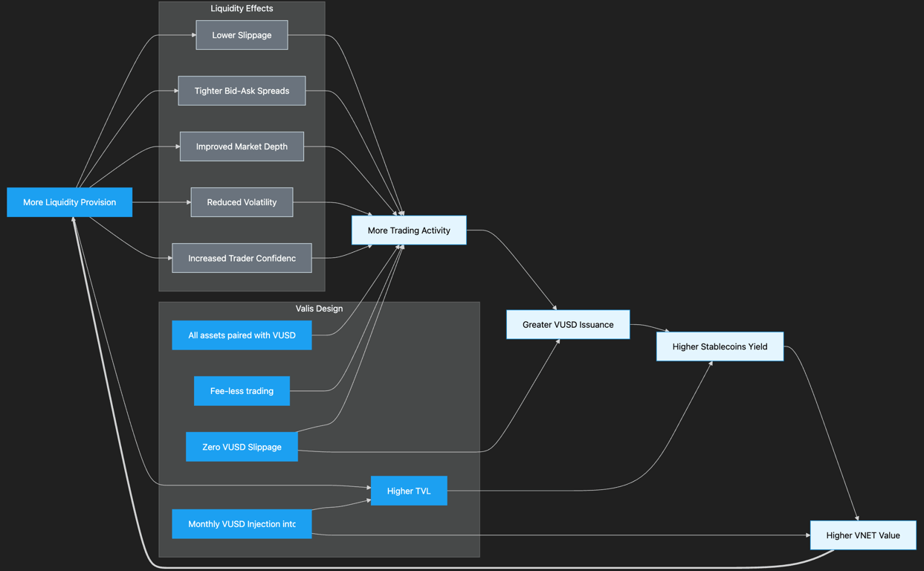Select the "All assets paired with VUSD" node
Viewport: 924px width, 571px height.
point(242,335)
